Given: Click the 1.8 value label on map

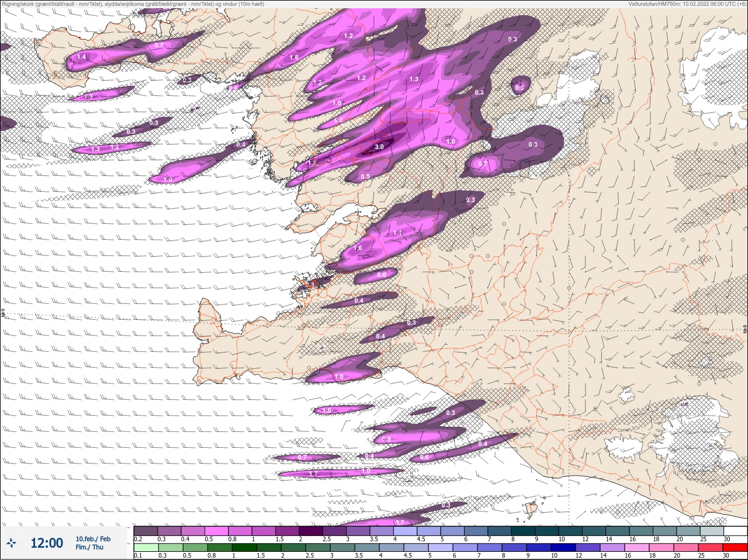Looking at the screenshot, I should [312, 163].
